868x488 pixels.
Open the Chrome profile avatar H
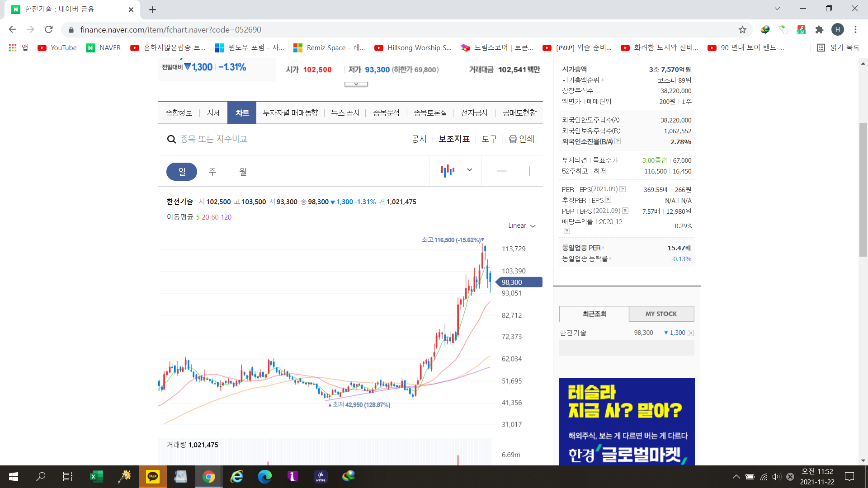click(x=838, y=29)
